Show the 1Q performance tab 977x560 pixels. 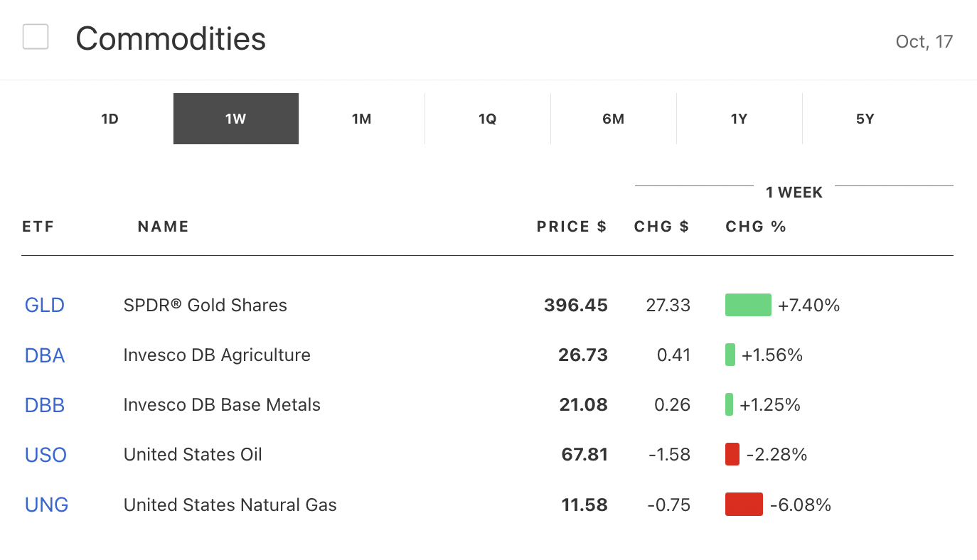[x=487, y=119]
